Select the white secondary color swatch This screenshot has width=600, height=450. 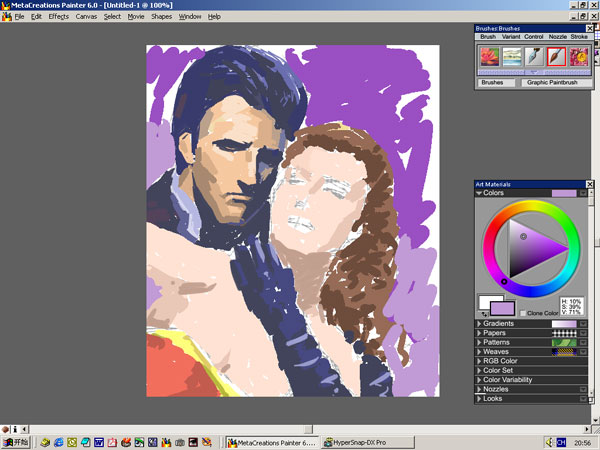coord(485,302)
